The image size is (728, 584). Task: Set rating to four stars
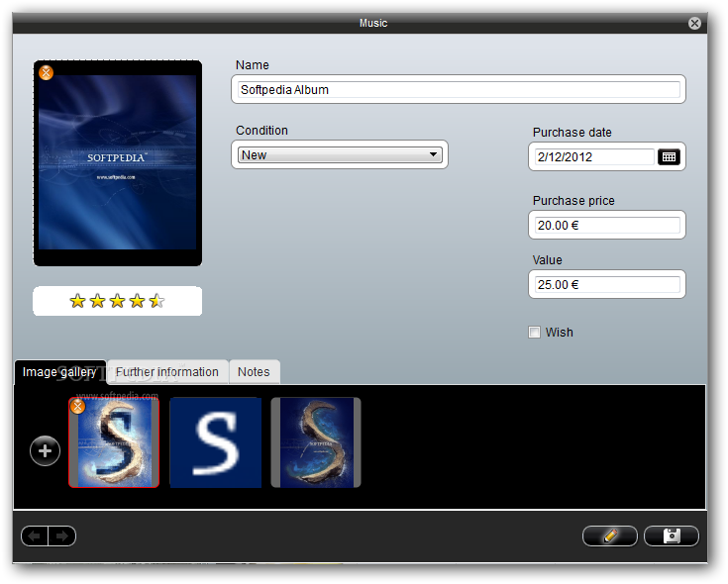tap(138, 301)
